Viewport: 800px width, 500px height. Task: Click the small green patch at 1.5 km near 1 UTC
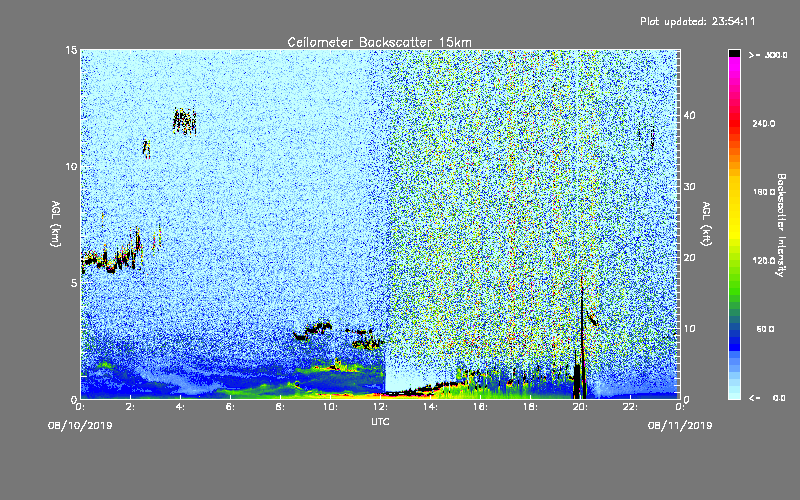(105, 365)
